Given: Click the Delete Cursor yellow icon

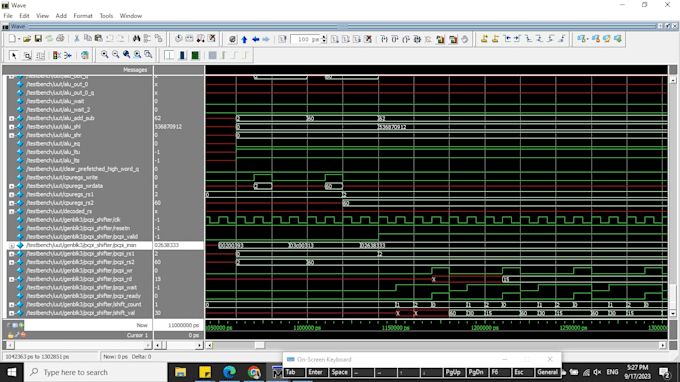Looking at the screenshot, I should 495,39.
